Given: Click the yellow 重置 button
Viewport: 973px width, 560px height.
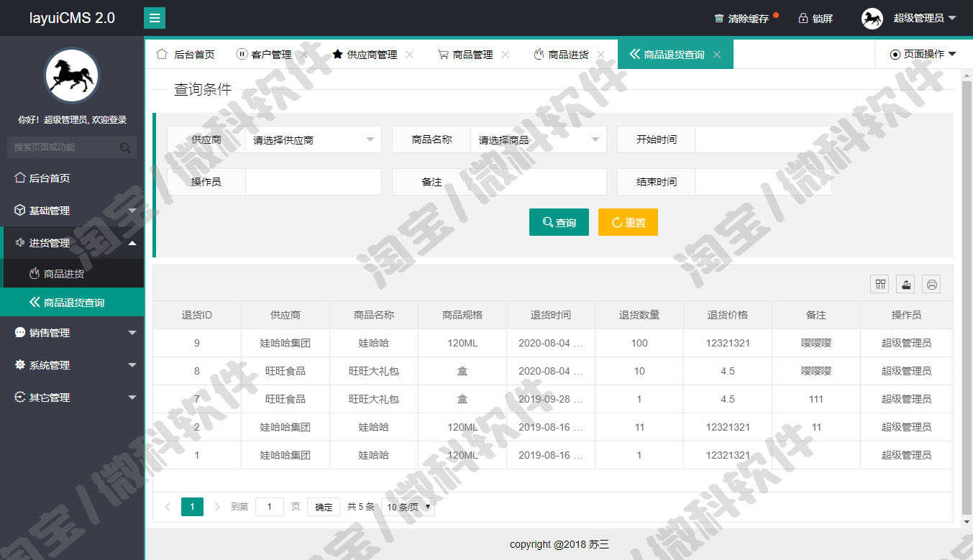Looking at the screenshot, I should pyautogui.click(x=628, y=222).
